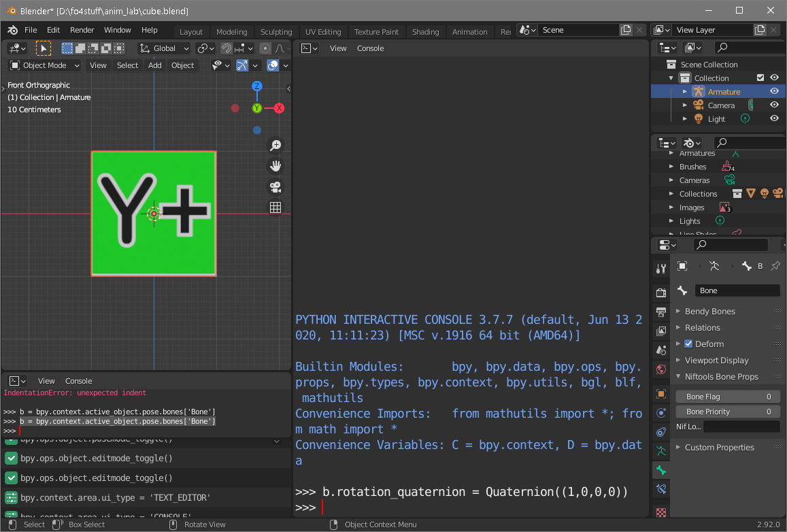Switch perspective/orthographic with grid icon
The height and width of the screenshot is (532, 787).
coord(275,207)
